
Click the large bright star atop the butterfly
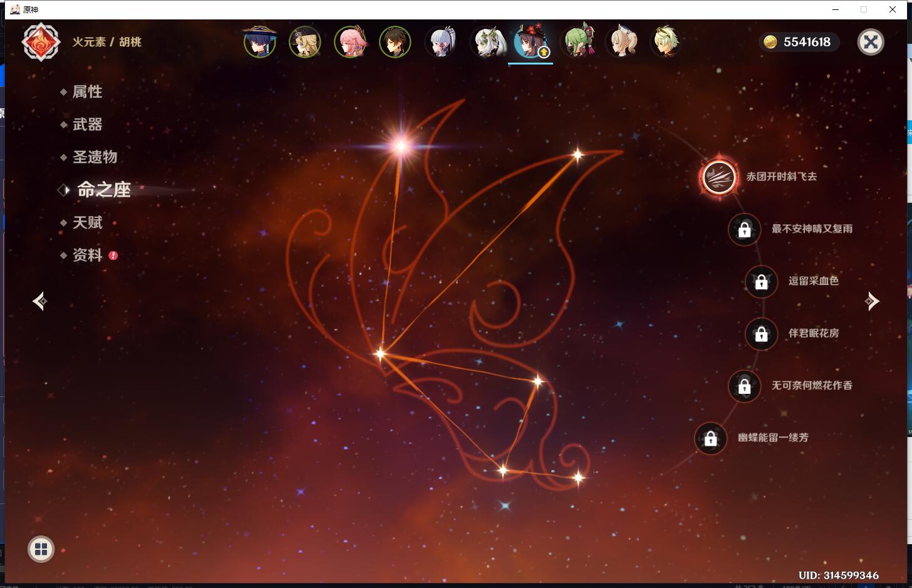[x=401, y=147]
